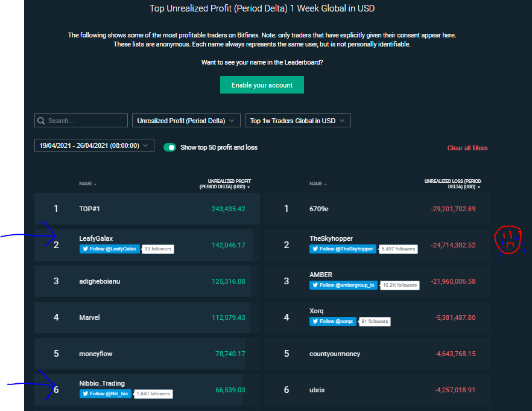Viewport: 532px width, 411px height.
Task: Select the TOP#1 trader row
Action: click(x=147, y=209)
